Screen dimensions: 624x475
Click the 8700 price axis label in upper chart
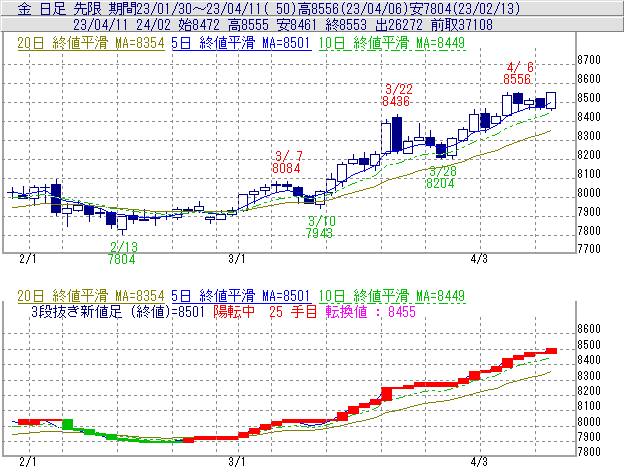[589, 60]
